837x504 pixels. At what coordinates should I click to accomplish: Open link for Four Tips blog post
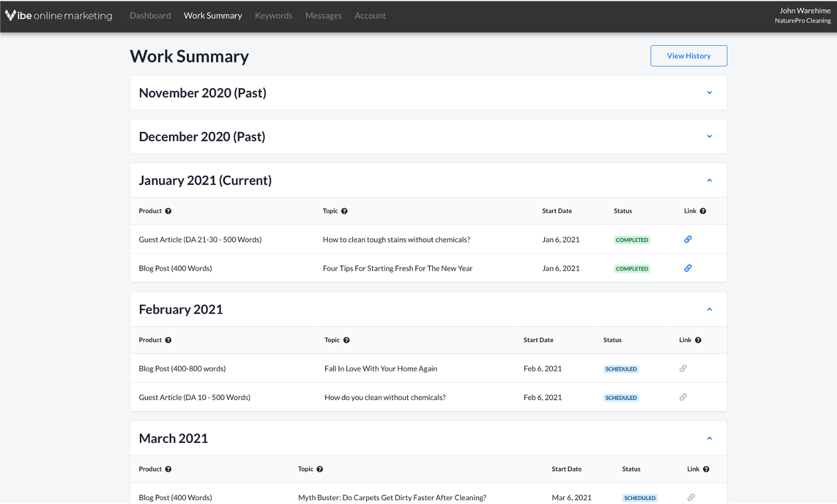pos(688,269)
